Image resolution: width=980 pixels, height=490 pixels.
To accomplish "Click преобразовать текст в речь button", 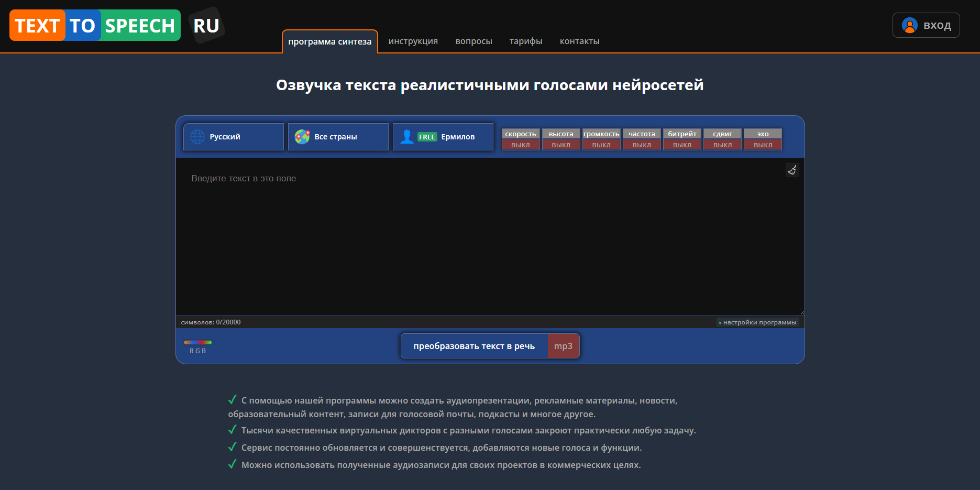I will (474, 346).
